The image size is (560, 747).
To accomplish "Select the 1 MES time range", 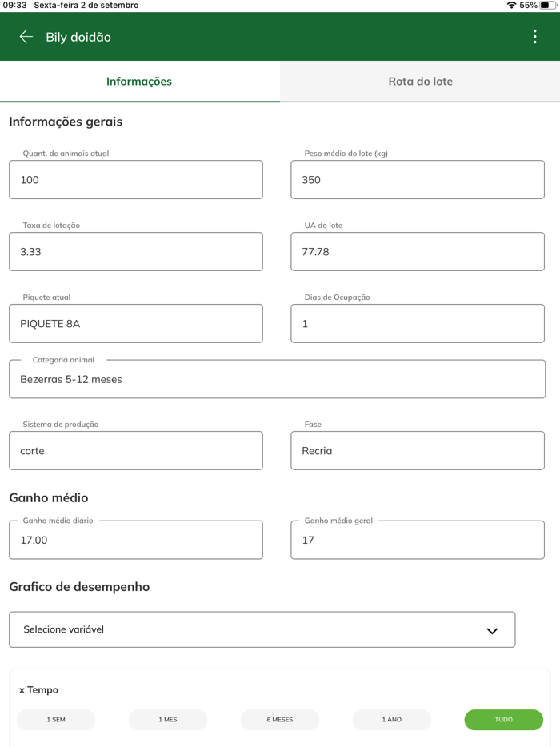I will click(168, 719).
